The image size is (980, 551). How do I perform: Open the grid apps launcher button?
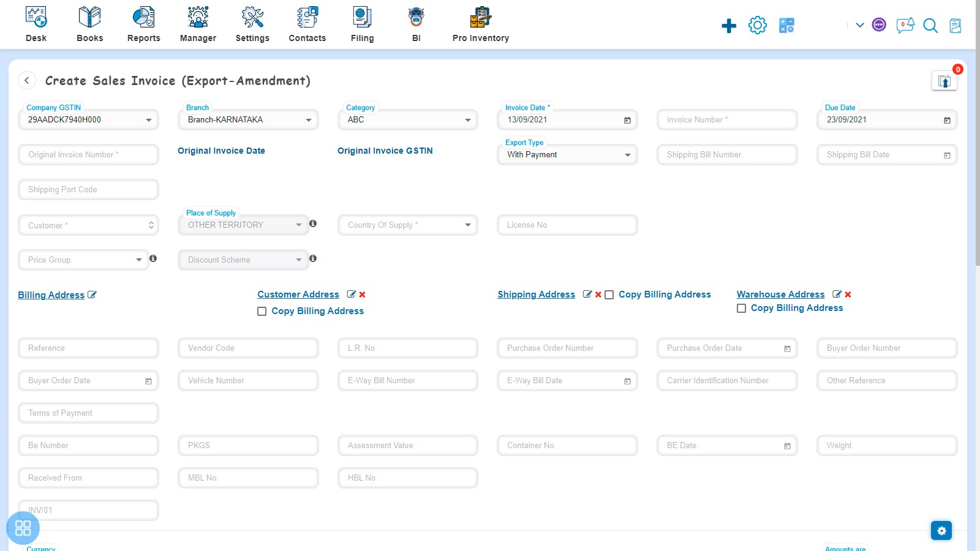23,528
